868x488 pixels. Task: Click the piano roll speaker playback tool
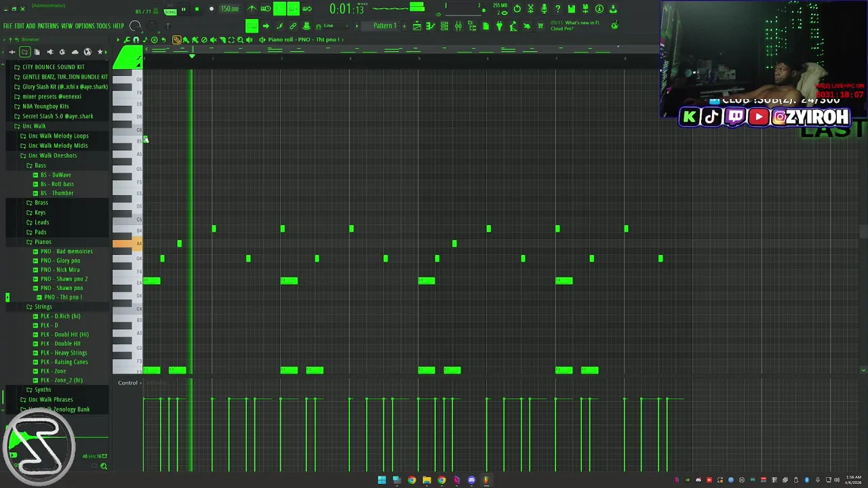(249, 39)
